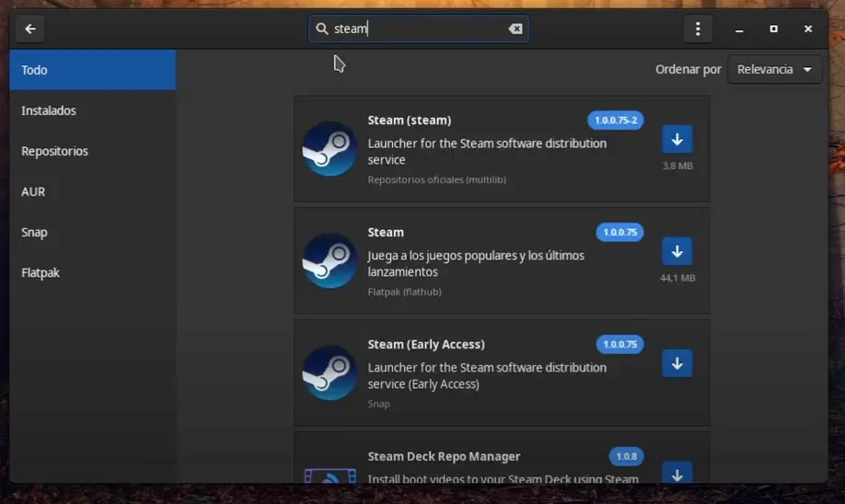Click the Steam (Early Access) logo
Viewport: 845px width, 504px height.
pyautogui.click(x=330, y=372)
